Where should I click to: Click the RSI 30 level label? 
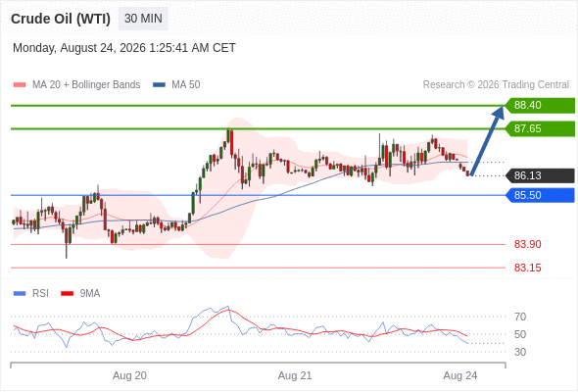point(520,352)
